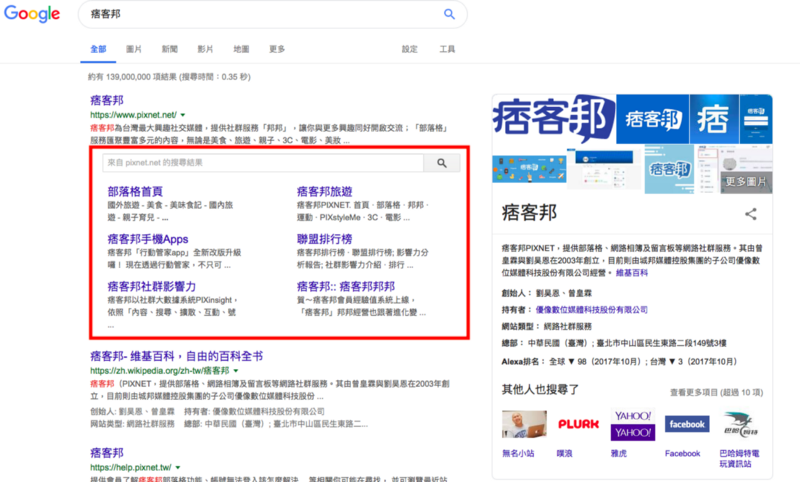The image size is (800, 482).
Task: Click the Google logo
Action: click(x=32, y=14)
